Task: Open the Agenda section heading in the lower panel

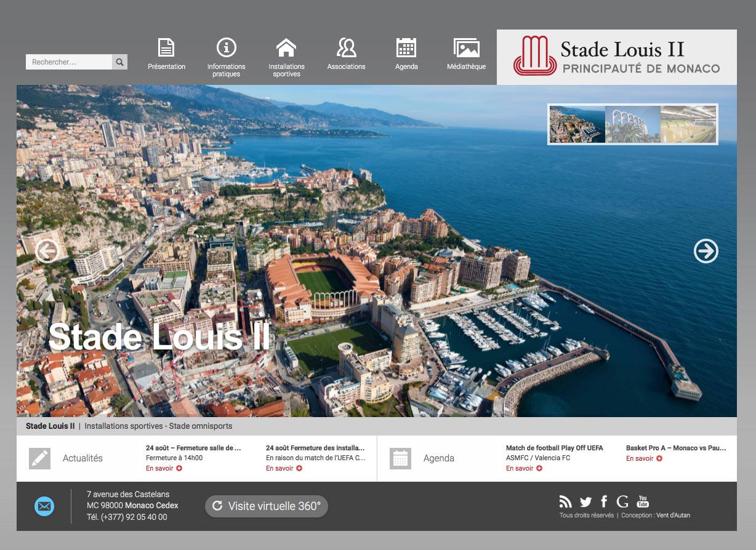Action: pos(439,458)
